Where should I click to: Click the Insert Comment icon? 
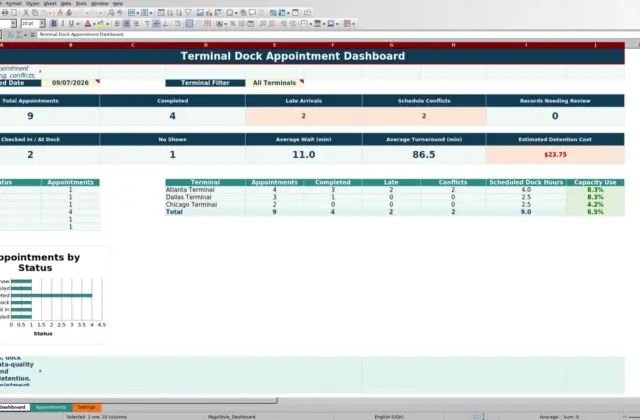[x=252, y=13]
